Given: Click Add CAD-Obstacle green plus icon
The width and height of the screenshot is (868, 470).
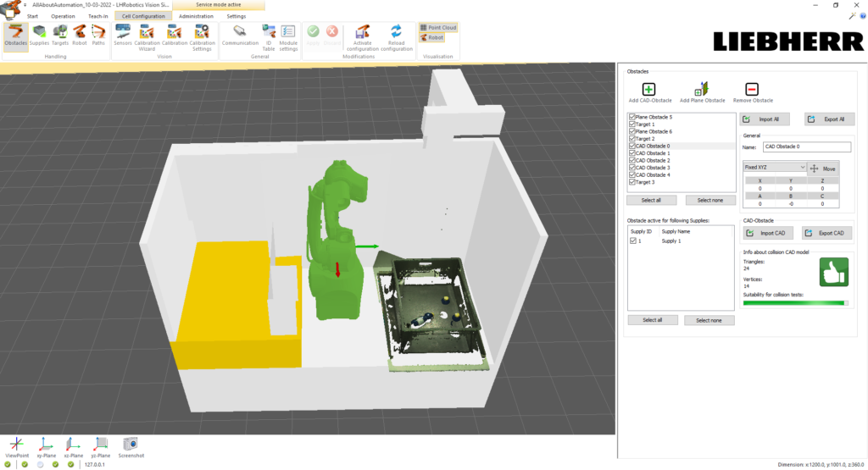Looking at the screenshot, I should [x=649, y=90].
